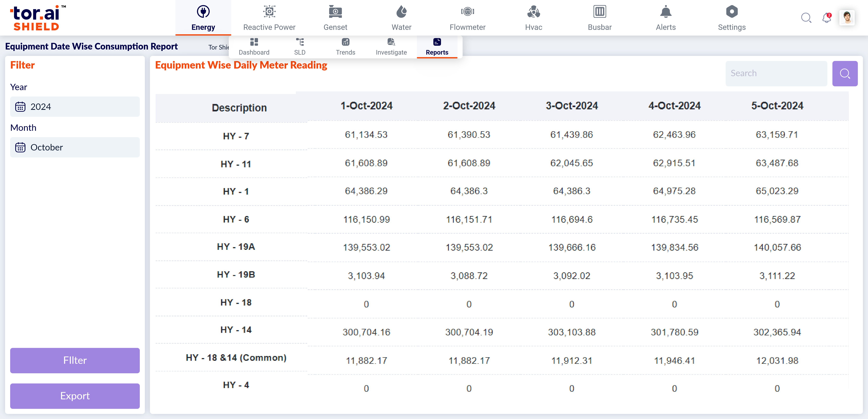Click the value 61,134.53

pos(366,135)
